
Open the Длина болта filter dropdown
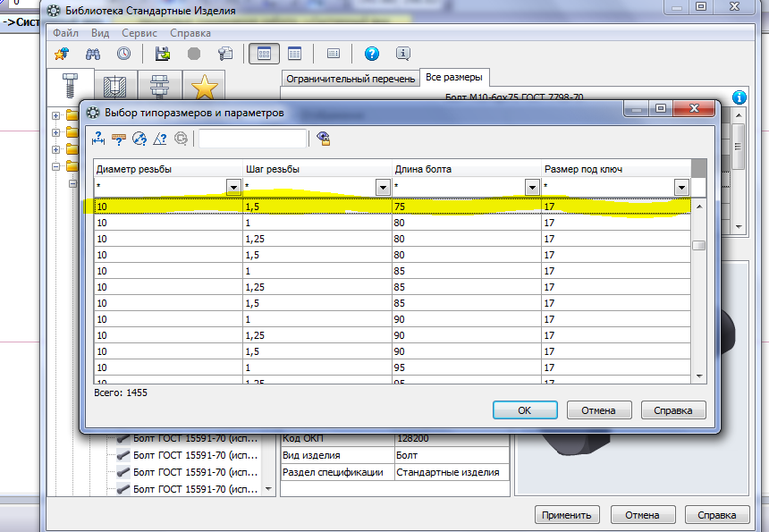click(532, 187)
